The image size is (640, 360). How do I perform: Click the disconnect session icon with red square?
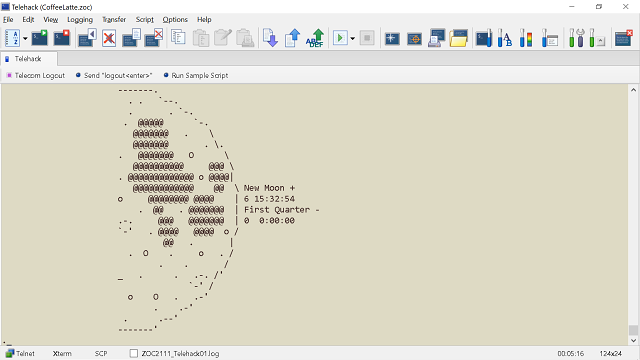tap(62, 38)
